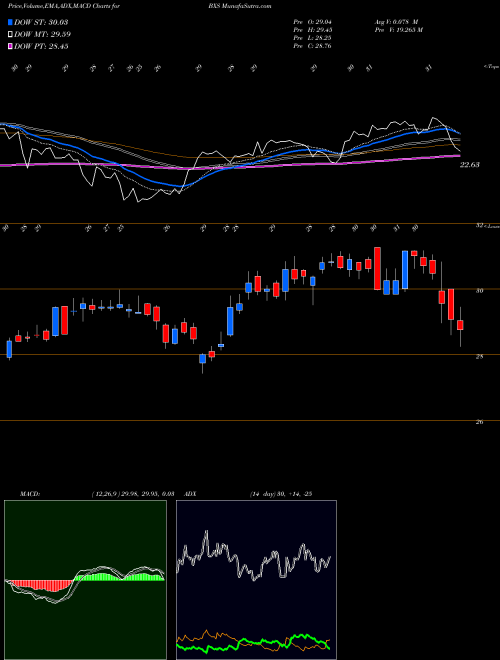Click the 32 price axis label

point(479,226)
